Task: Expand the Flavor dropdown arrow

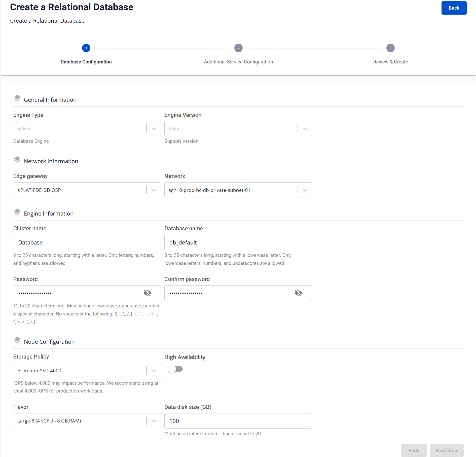Action: [154, 421]
